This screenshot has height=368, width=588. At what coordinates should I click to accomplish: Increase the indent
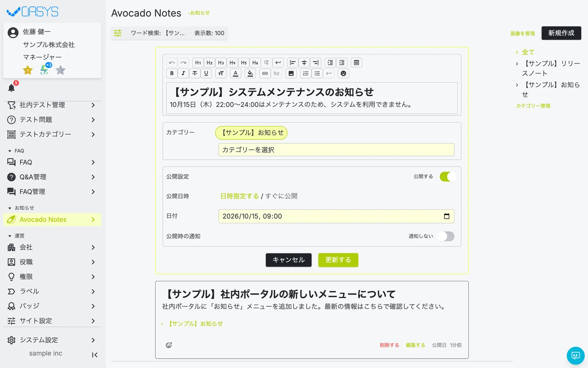point(330,63)
